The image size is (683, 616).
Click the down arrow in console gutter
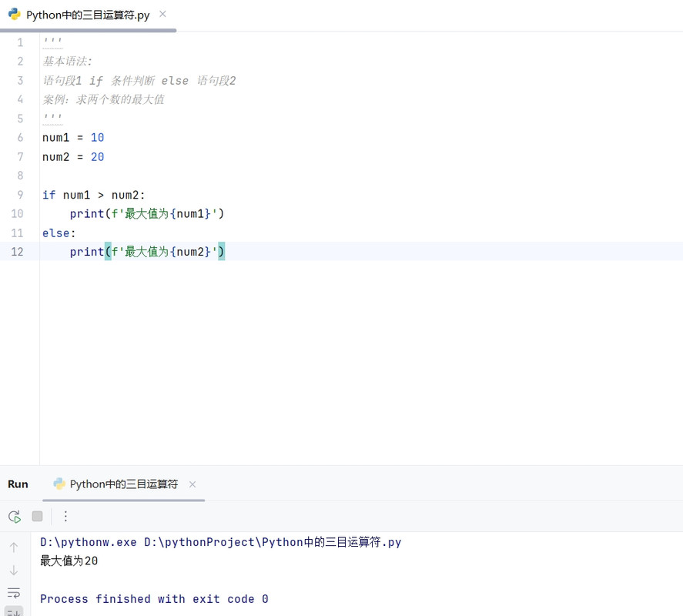pos(14,570)
